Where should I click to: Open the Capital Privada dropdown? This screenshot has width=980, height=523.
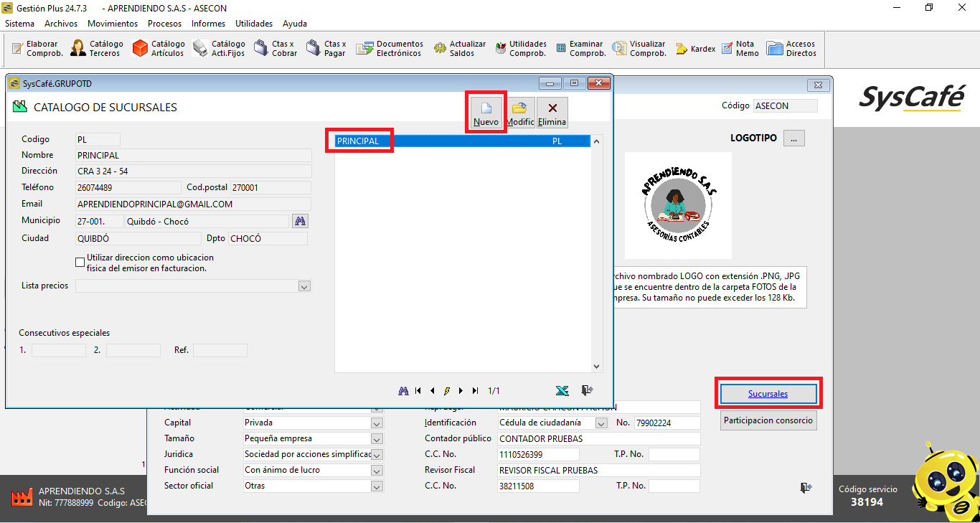coord(376,423)
